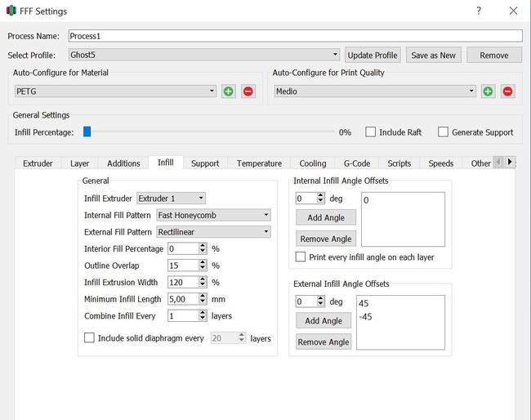The height and width of the screenshot is (420, 531).
Task: Enable print every infill angle on each layer
Action: coord(301,257)
